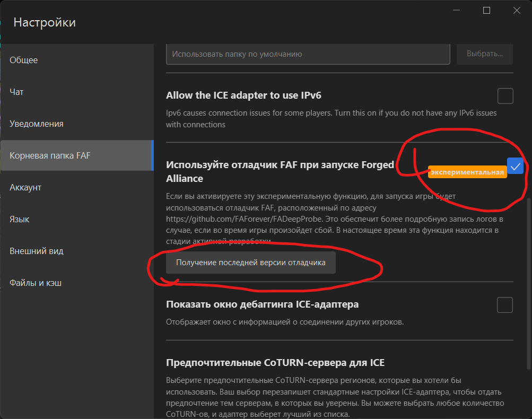Click the ICE-adapter debug window description text
532x419 pixels.
coord(285,322)
